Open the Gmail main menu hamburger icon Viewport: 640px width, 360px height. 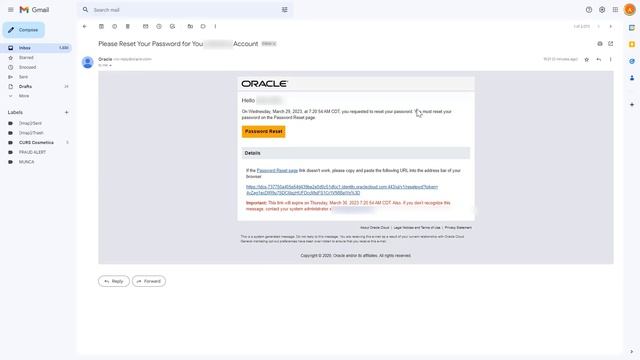pyautogui.click(x=11, y=10)
